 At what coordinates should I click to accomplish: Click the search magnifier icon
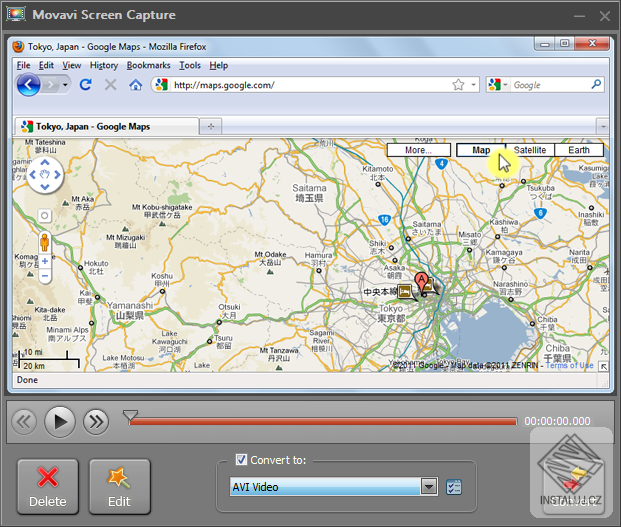(x=596, y=84)
